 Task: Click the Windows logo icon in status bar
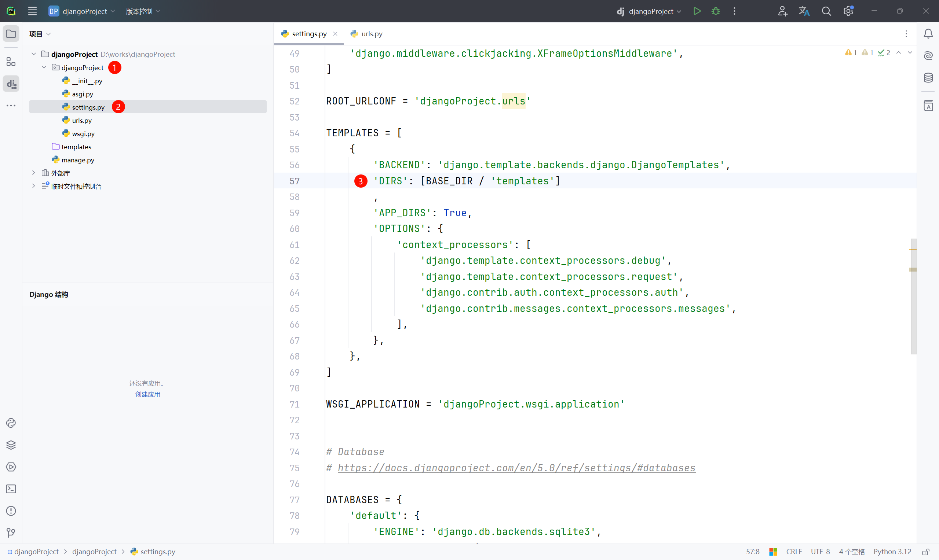click(773, 552)
